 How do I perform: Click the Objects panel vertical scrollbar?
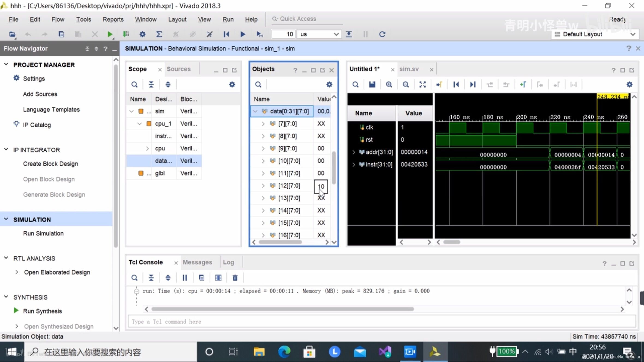pyautogui.click(x=334, y=167)
